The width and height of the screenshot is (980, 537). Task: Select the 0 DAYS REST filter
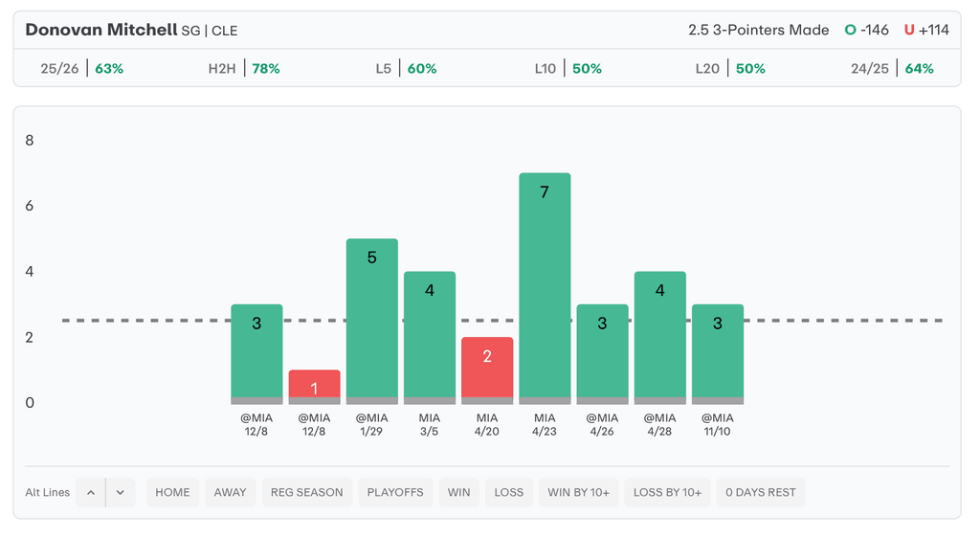[761, 492]
